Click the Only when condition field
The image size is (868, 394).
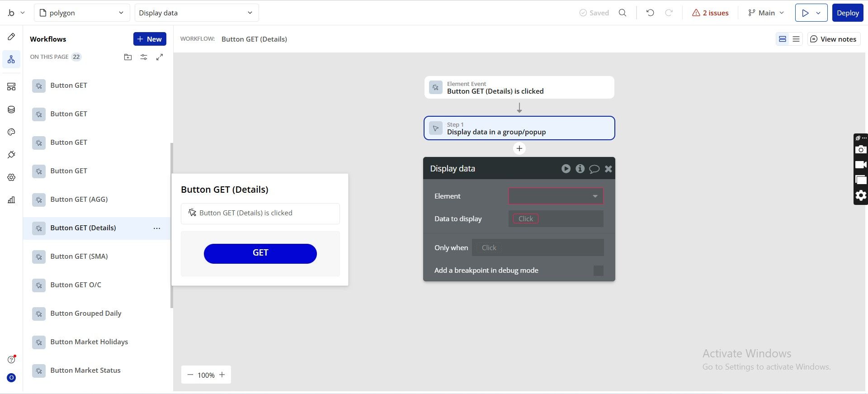click(x=538, y=247)
